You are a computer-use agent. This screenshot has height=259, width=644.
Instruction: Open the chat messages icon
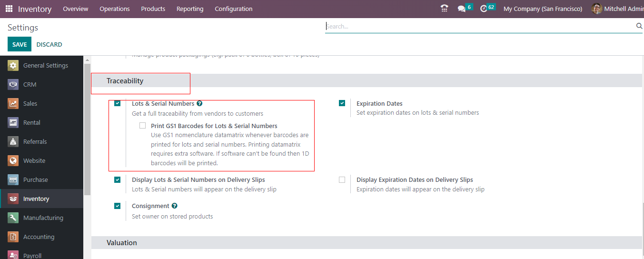461,9
